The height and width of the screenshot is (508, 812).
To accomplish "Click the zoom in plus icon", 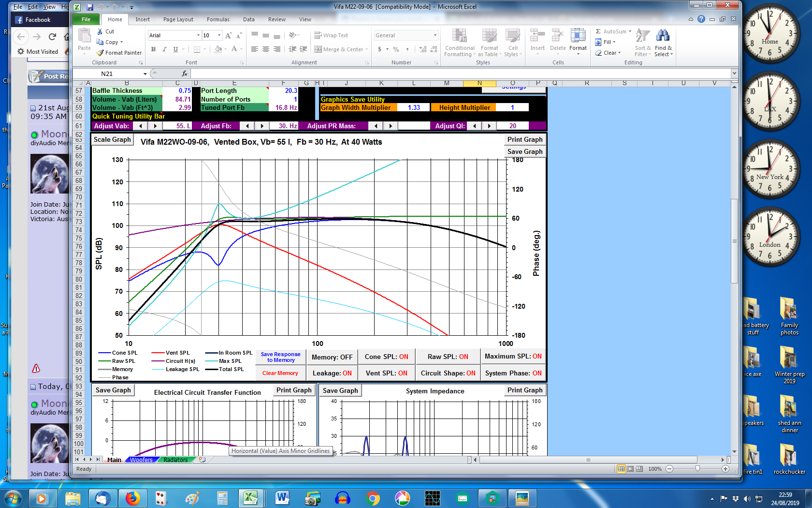I will click(x=725, y=469).
